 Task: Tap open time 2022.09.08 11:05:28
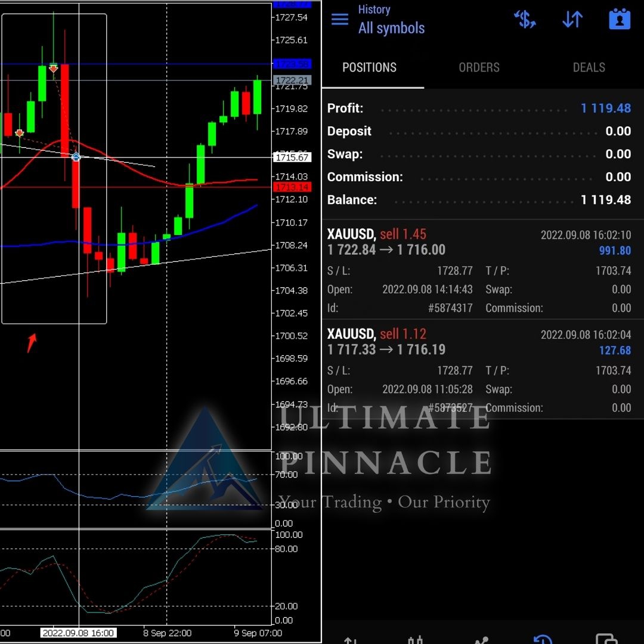coord(427,389)
